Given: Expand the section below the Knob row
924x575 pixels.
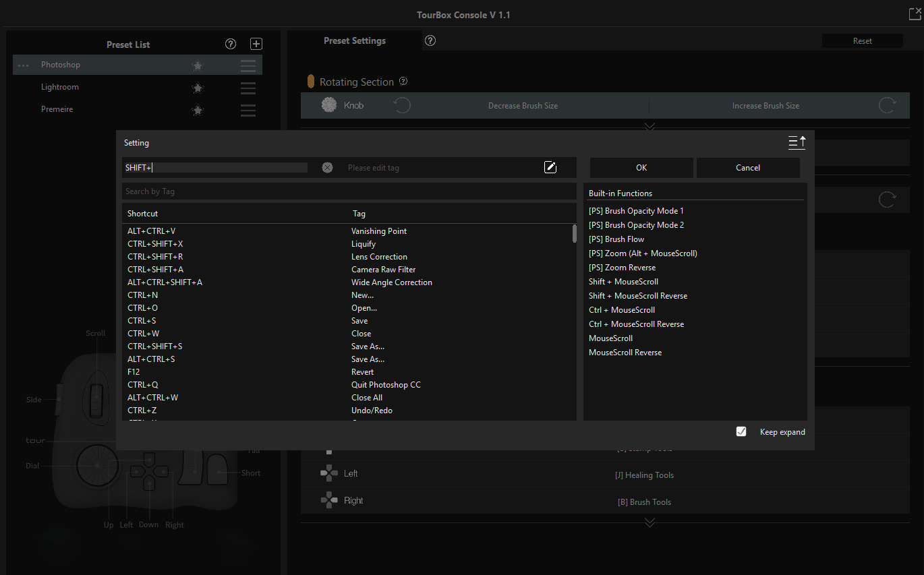Looking at the screenshot, I should [649, 126].
